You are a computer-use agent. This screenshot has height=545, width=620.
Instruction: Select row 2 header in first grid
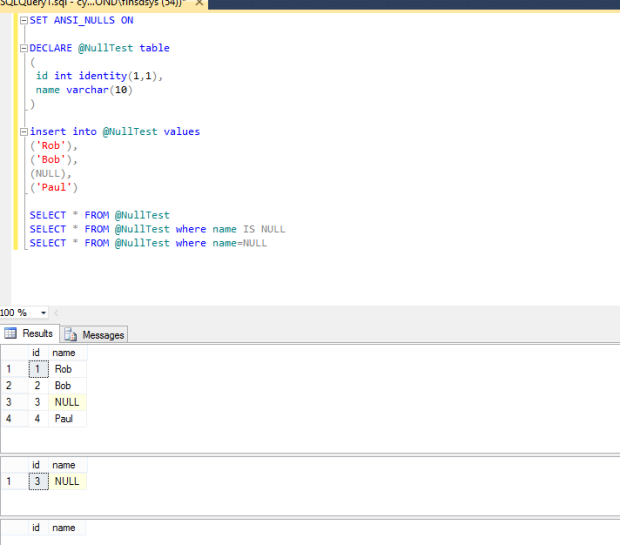9,385
